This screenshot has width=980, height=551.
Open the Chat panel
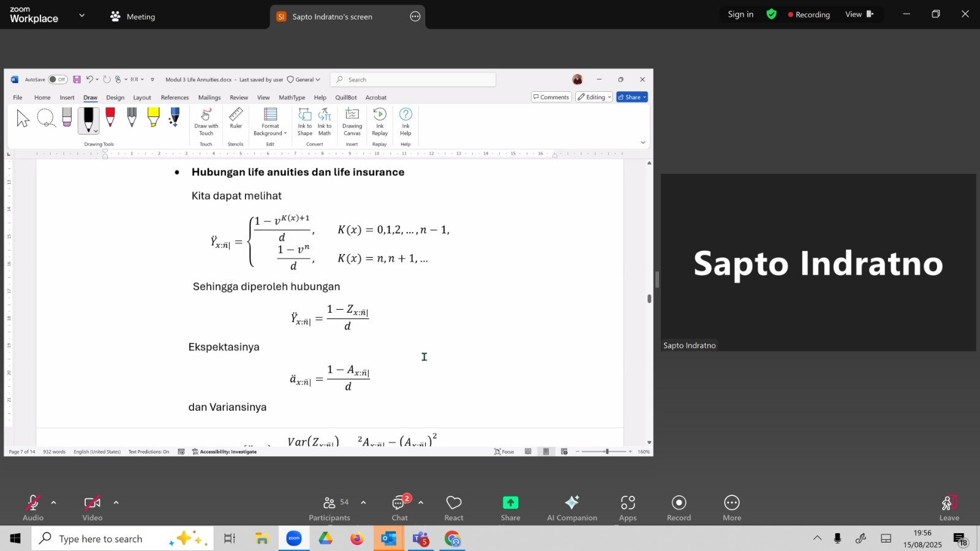click(399, 503)
